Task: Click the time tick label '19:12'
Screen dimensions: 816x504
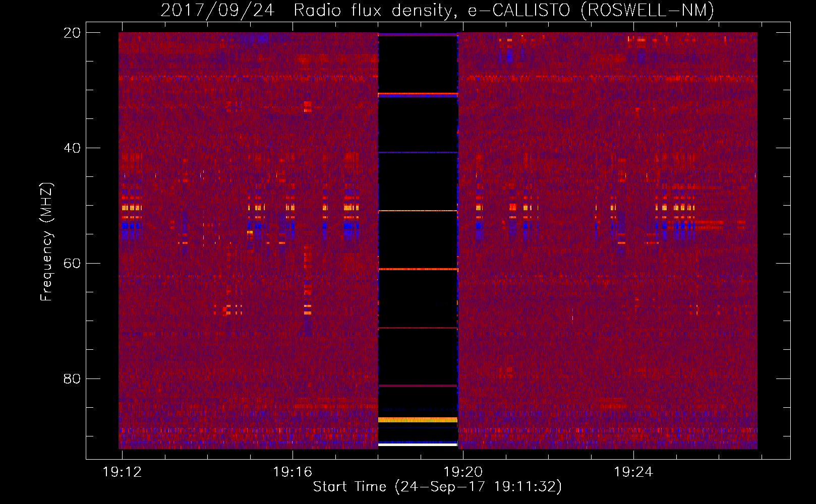Action: point(122,472)
